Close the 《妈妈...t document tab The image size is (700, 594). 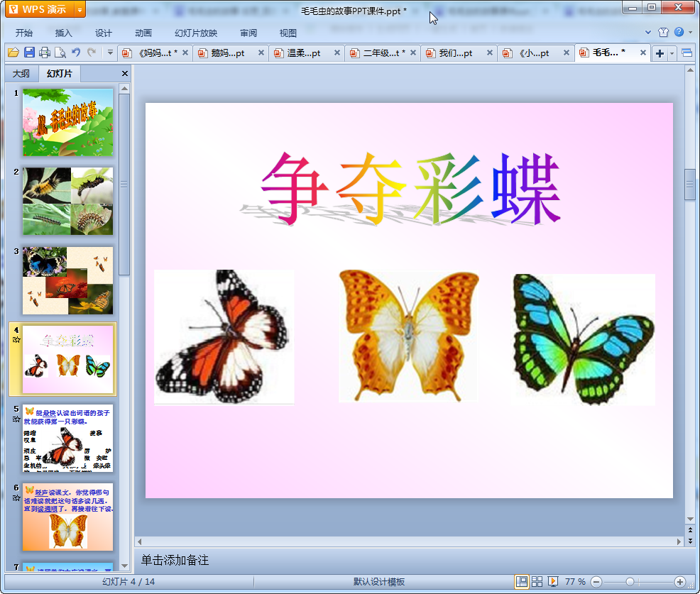185,53
